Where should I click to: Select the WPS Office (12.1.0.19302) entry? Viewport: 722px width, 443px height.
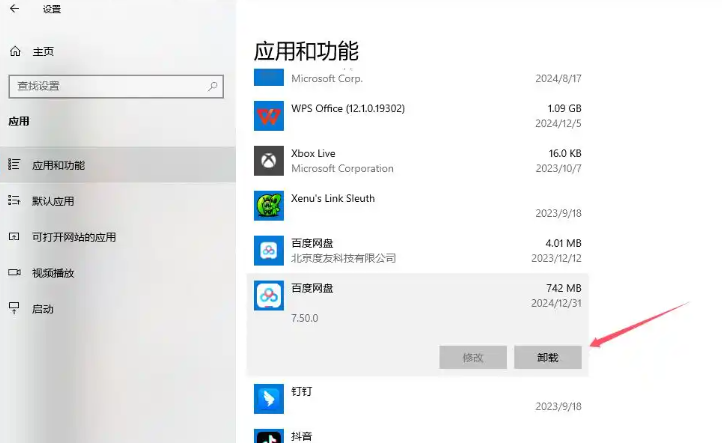coord(348,108)
